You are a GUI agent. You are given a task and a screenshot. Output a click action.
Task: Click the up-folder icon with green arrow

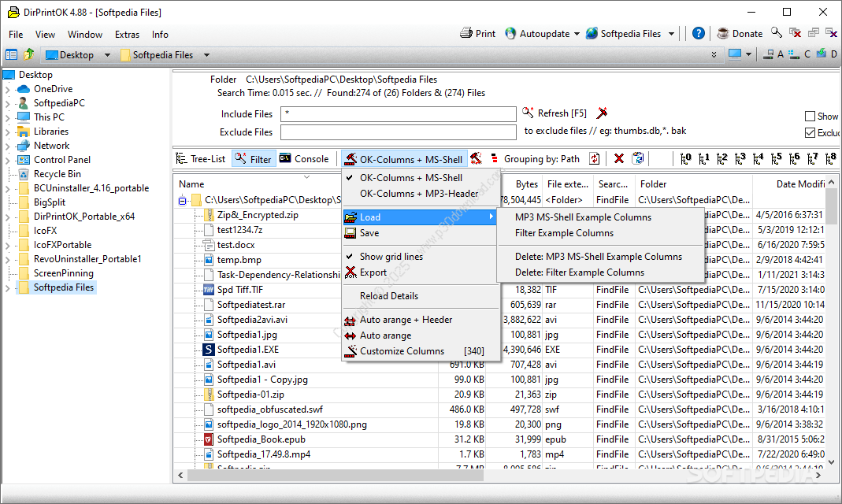click(x=29, y=55)
